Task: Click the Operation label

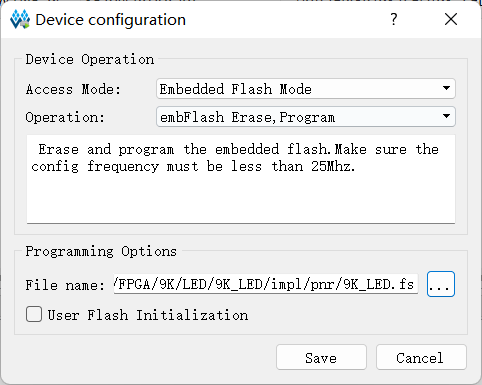Action: pos(65,117)
